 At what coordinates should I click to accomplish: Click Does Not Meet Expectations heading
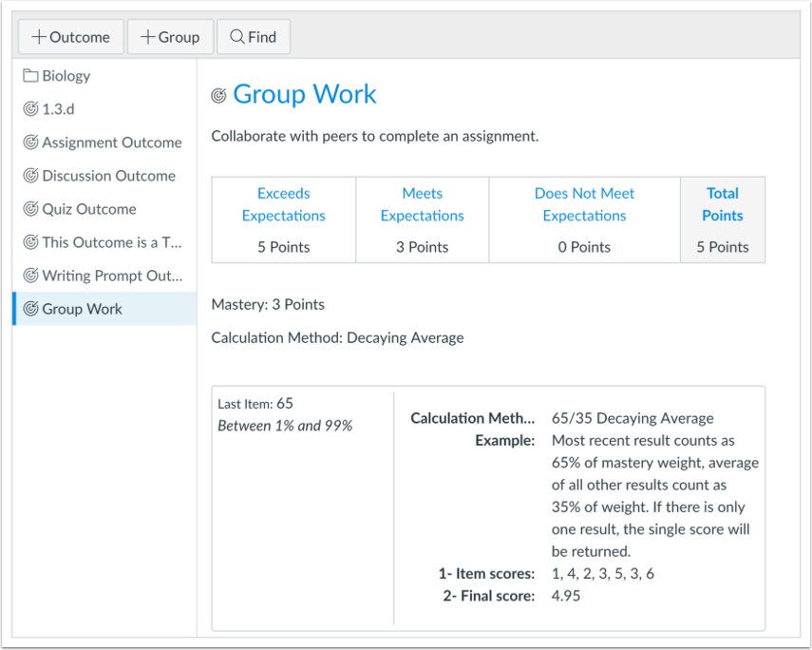(x=584, y=204)
